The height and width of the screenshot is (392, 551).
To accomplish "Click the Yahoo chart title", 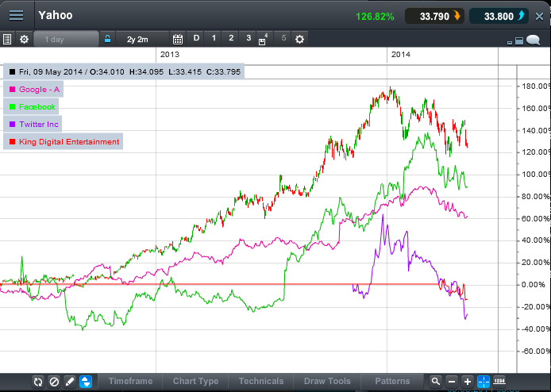I will coord(56,15).
